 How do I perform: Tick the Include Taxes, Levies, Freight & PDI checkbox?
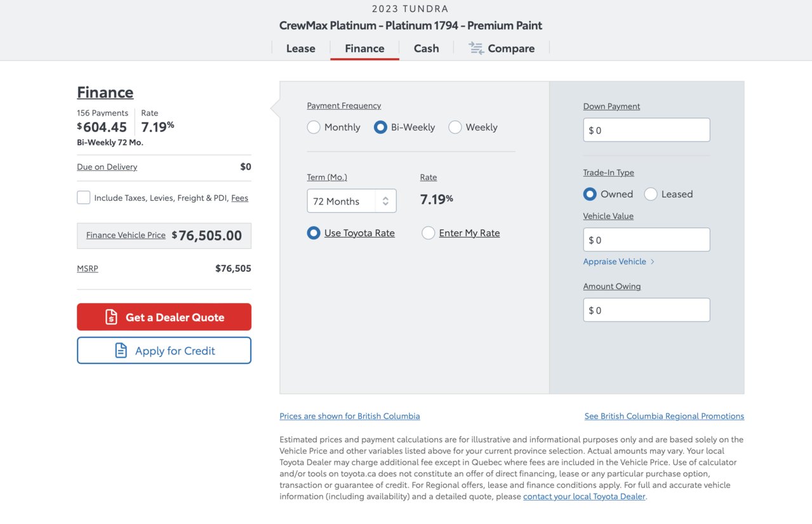tap(83, 198)
